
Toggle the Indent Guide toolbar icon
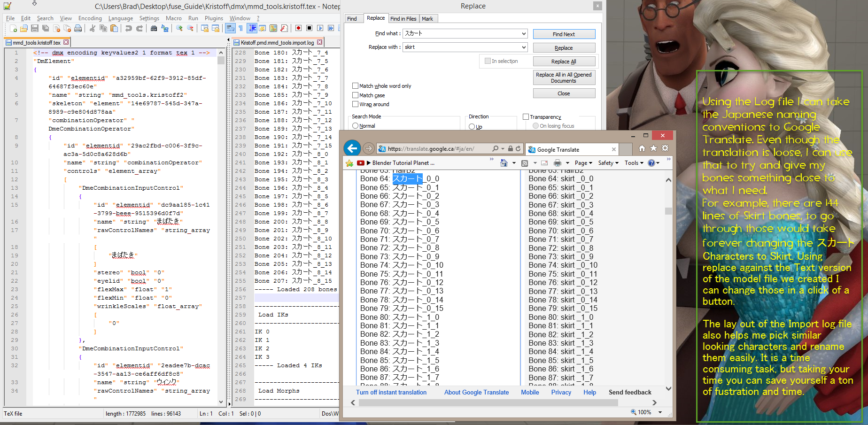click(x=252, y=28)
